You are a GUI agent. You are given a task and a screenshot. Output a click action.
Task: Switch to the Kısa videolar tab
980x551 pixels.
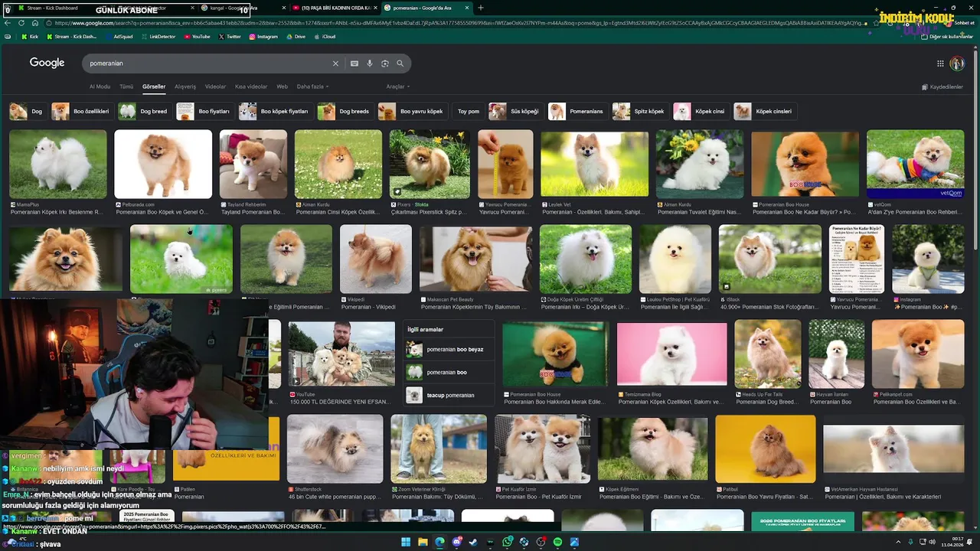[x=251, y=86]
